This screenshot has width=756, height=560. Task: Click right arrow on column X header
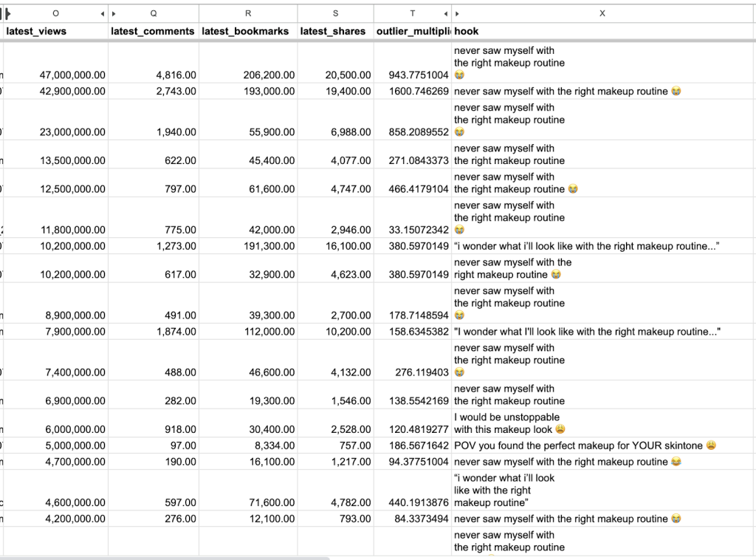[458, 13]
